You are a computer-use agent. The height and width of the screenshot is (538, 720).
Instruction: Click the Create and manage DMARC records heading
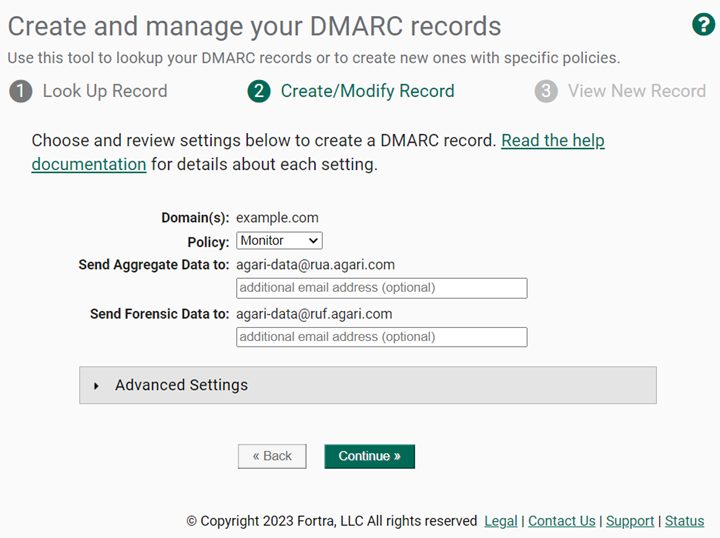click(254, 26)
